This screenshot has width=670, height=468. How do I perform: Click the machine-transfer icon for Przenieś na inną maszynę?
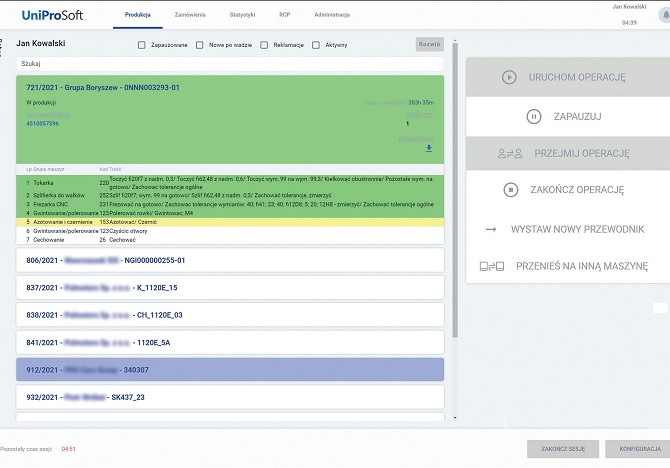(x=492, y=267)
